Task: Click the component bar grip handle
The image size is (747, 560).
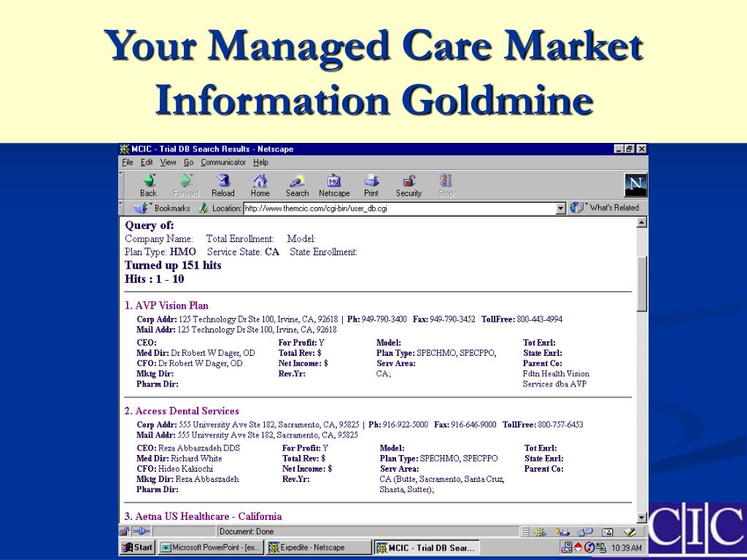Action: [525, 532]
